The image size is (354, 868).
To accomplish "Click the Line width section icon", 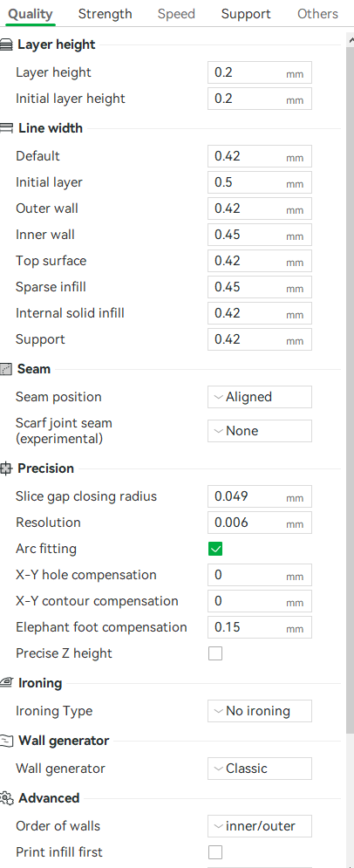I will pyautogui.click(x=6, y=128).
